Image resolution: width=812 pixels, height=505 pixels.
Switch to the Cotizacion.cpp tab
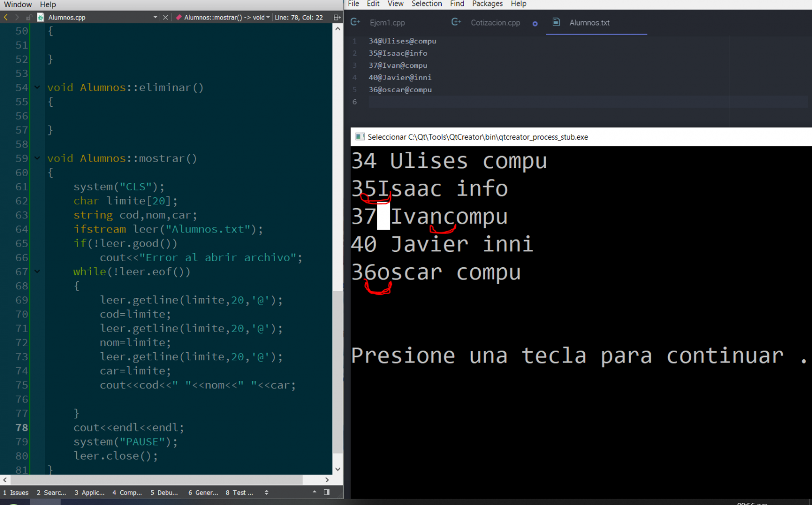coord(495,23)
